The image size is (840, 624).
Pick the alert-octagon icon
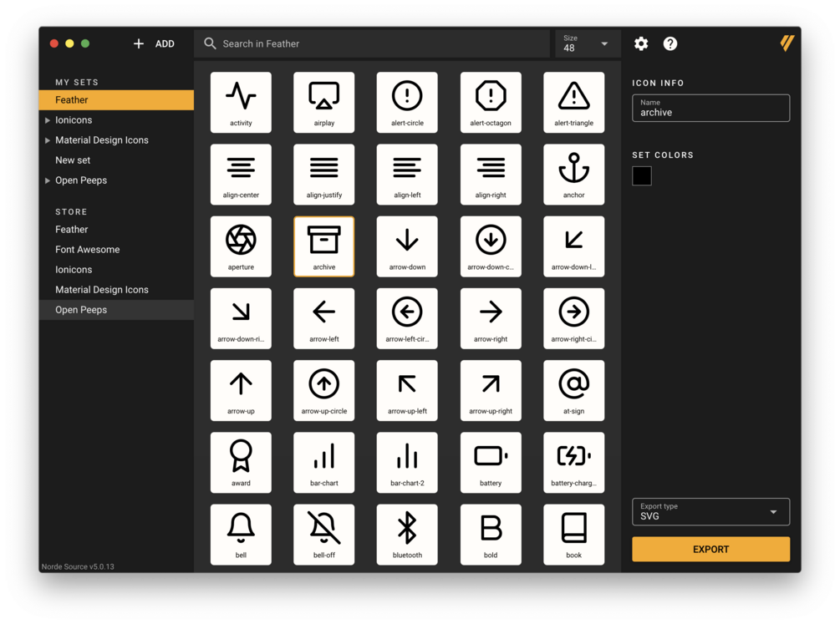coord(491,102)
